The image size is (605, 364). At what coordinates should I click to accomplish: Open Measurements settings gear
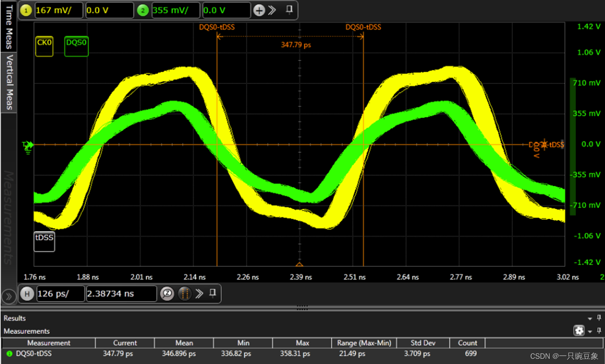tap(579, 330)
